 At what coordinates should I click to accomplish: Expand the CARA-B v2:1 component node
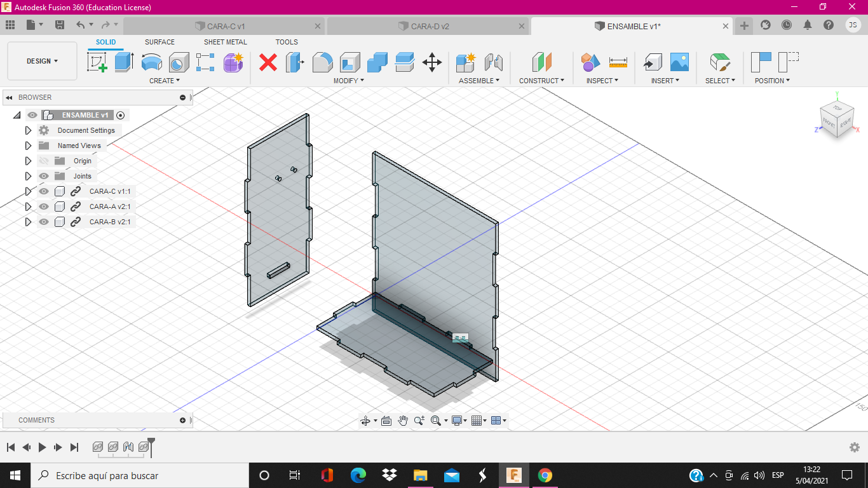tap(28, 222)
